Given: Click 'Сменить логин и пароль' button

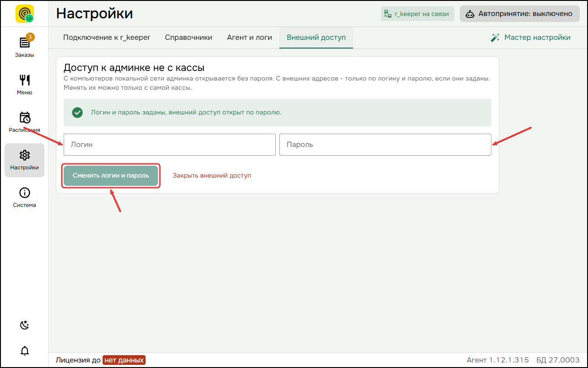Looking at the screenshot, I should coord(111,176).
